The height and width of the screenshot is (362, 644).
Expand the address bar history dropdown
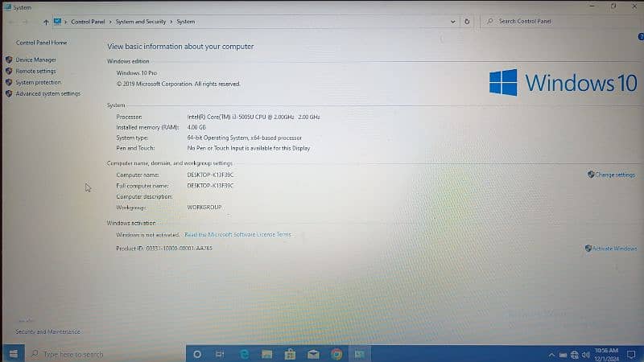[x=452, y=22]
